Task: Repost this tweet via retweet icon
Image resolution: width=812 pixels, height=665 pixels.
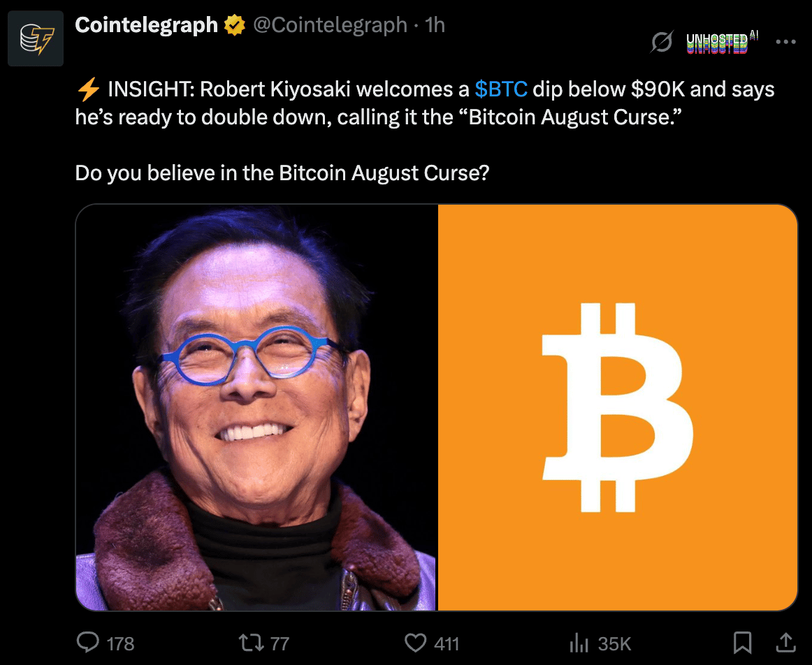Action: pos(251,643)
